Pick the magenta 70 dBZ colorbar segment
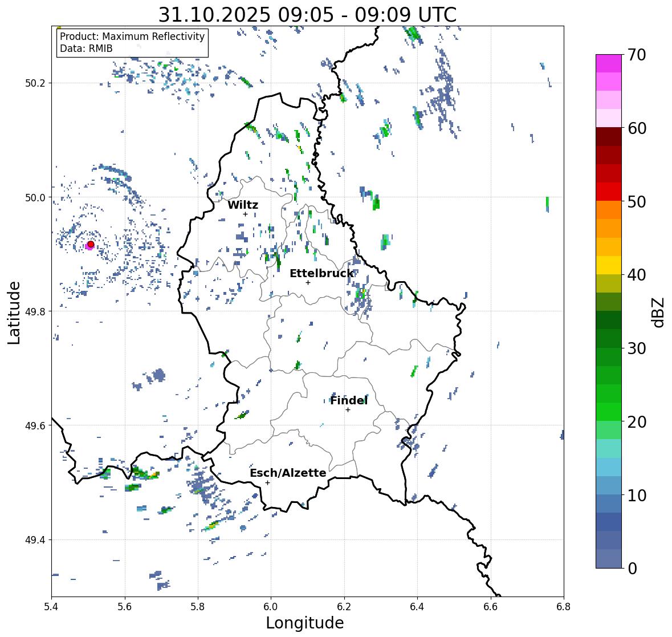The height and width of the screenshot is (637, 672). click(x=609, y=63)
